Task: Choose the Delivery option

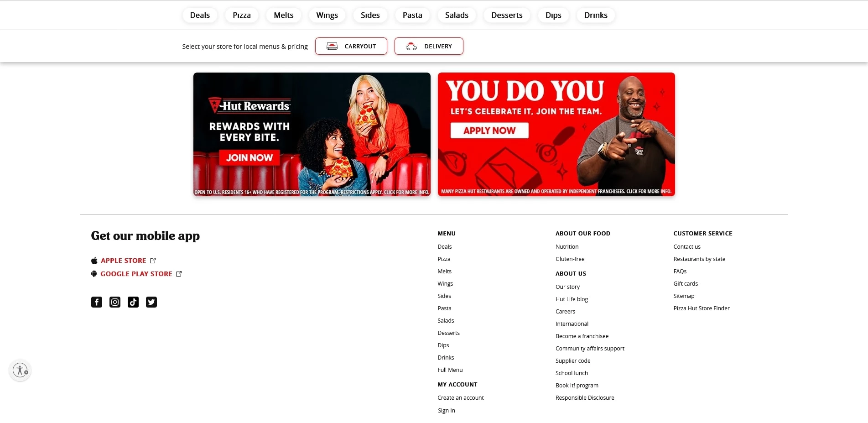Action: coord(428,46)
